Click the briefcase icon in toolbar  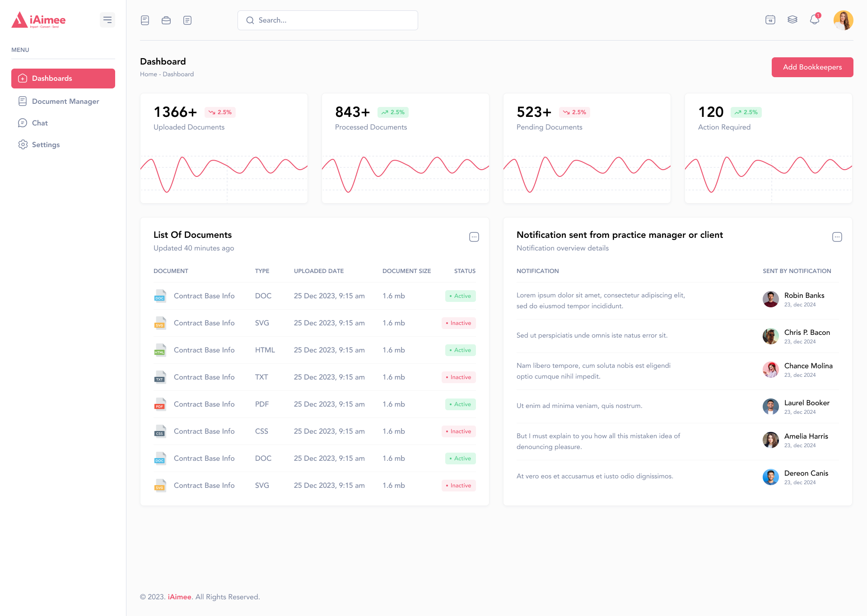[166, 20]
